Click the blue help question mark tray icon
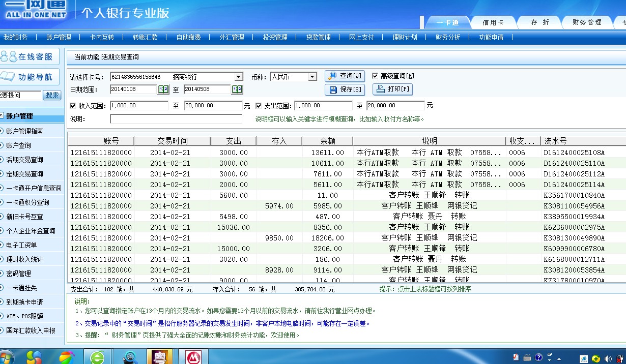 tap(538, 357)
